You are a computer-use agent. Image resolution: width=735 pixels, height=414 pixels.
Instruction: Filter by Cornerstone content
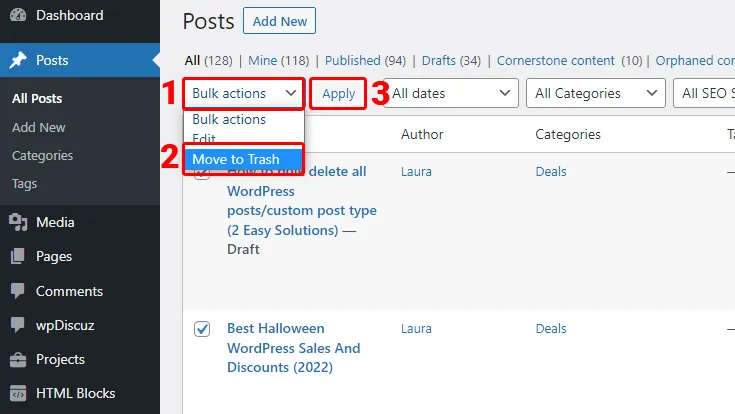[555, 60]
